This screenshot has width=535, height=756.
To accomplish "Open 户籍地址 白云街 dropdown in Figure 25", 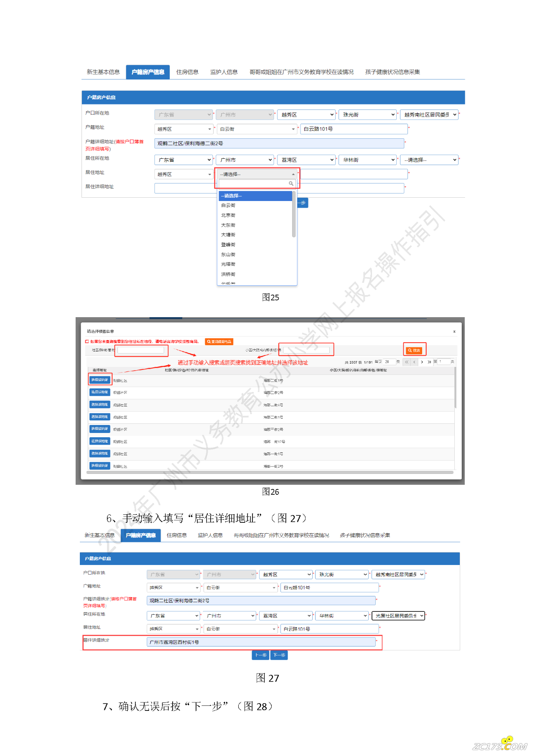I will coord(257,129).
